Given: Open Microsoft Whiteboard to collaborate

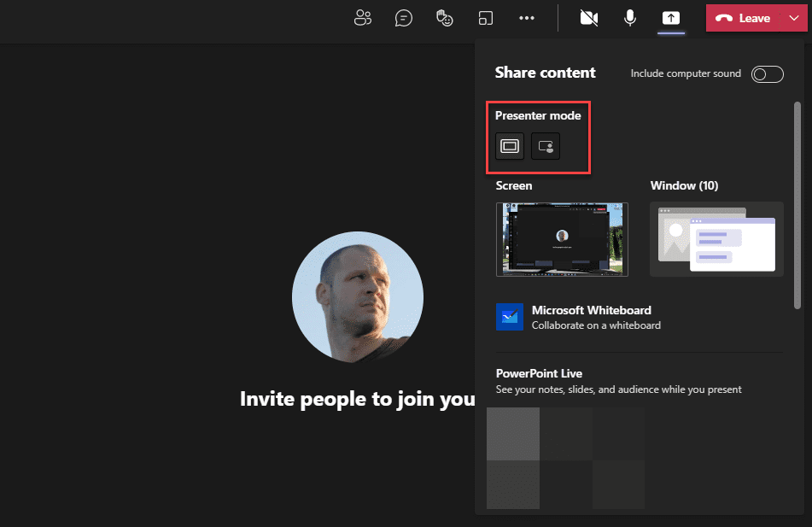Looking at the screenshot, I should coord(591,310).
